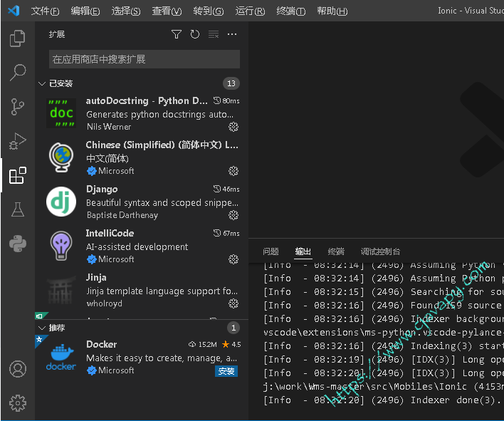Click IntelliCode's 67ms activation time

226,233
